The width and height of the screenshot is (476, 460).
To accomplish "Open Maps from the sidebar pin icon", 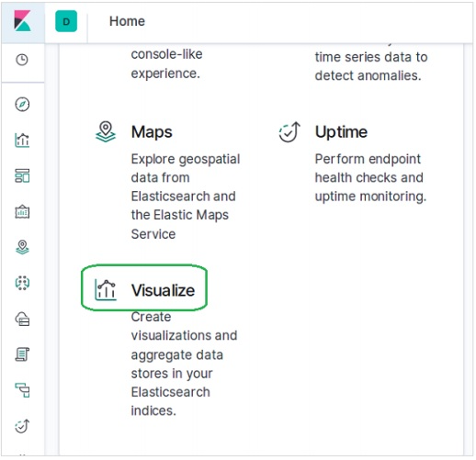I will 22,247.
